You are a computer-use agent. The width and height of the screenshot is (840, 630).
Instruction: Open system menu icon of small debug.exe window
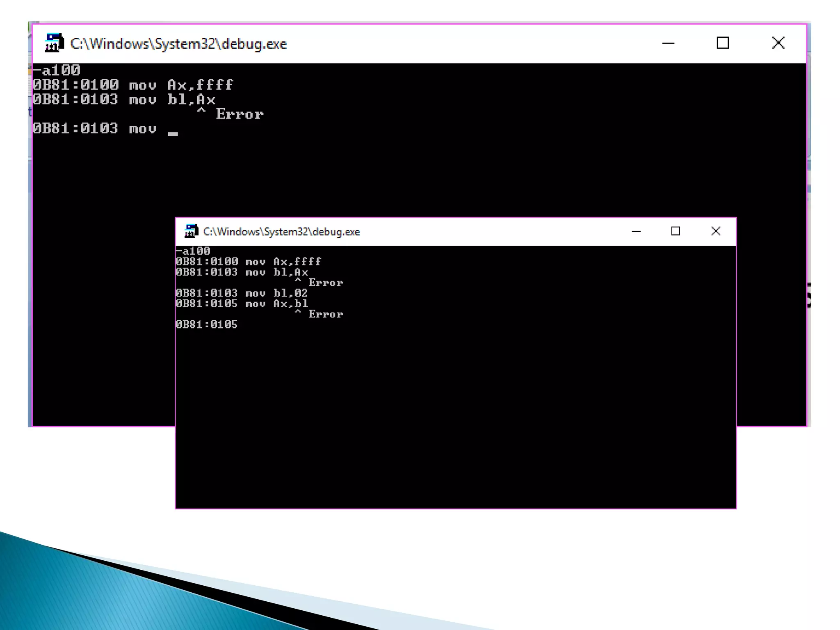pyautogui.click(x=191, y=231)
